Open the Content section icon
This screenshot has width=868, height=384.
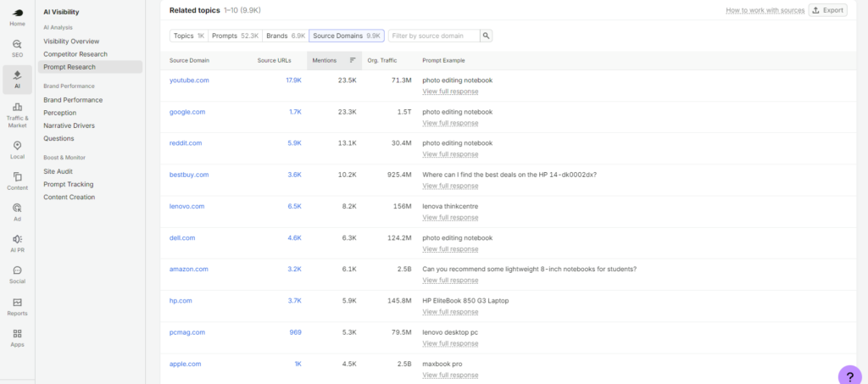pos(17,176)
